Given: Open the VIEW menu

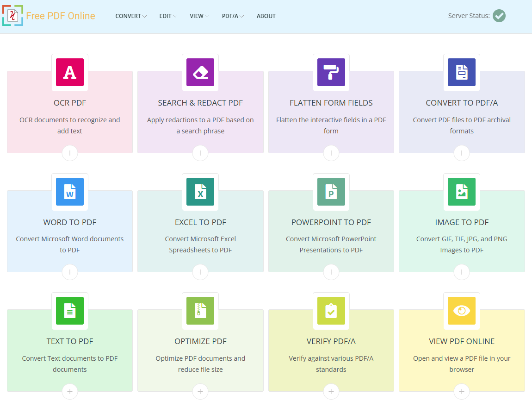Looking at the screenshot, I should pos(199,16).
